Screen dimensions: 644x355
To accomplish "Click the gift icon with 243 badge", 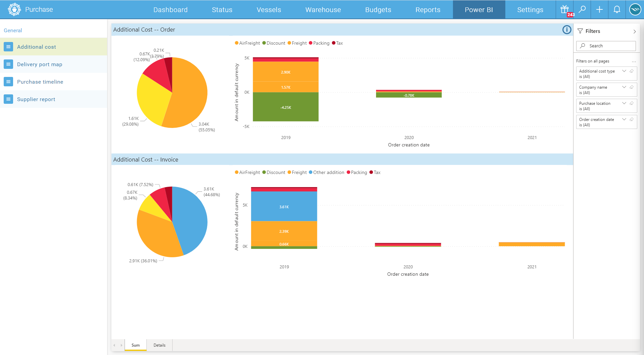I will [x=565, y=10].
